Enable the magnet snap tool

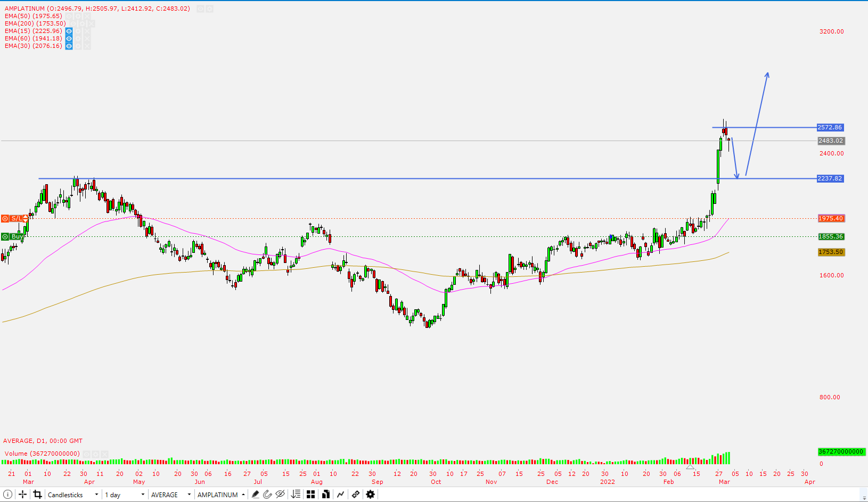(x=267, y=495)
